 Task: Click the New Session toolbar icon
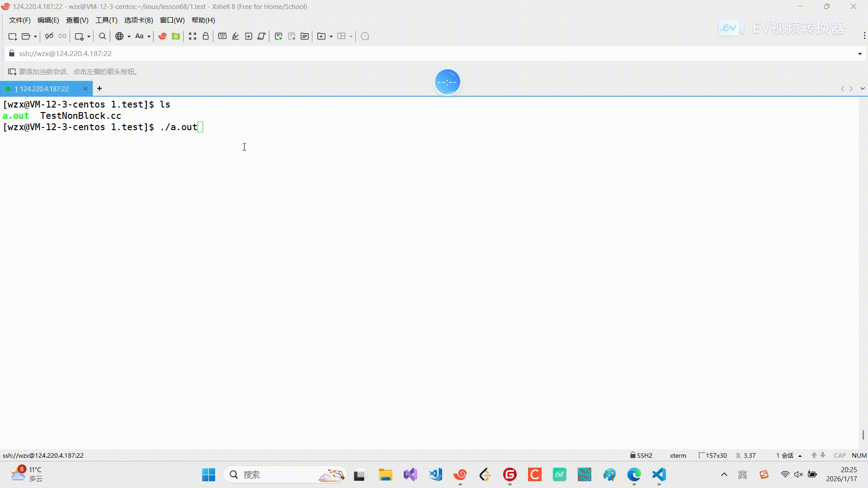(13, 36)
